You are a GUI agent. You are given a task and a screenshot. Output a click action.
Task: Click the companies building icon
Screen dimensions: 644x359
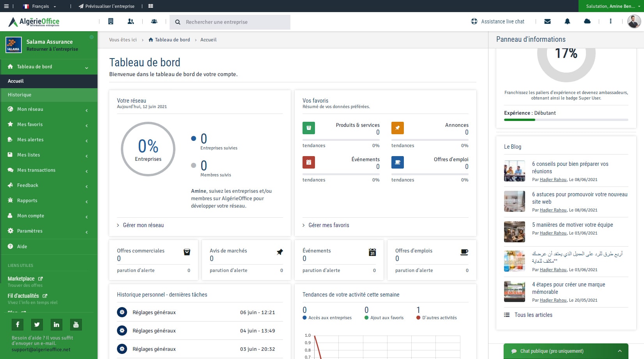pos(111,21)
